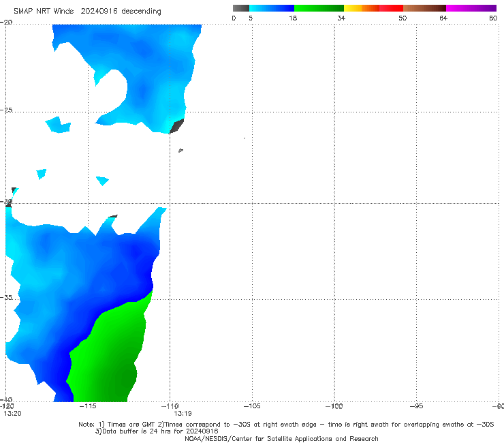Click the 'NOAA/NESDIS/Center for Satellite Applications and Research' credit
Screen dimensions: 504x443
point(281,438)
